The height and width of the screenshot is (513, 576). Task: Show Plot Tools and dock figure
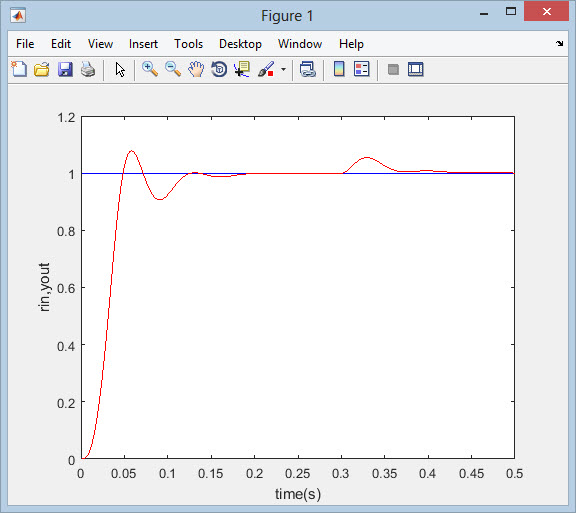click(415, 69)
